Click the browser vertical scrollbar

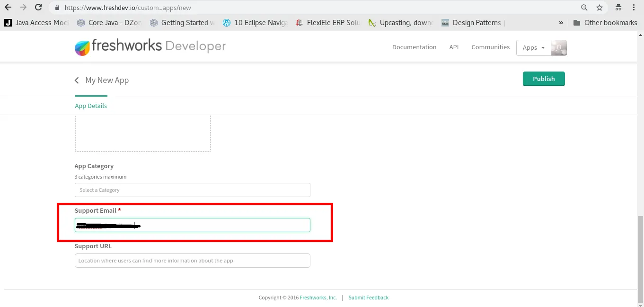[640, 259]
